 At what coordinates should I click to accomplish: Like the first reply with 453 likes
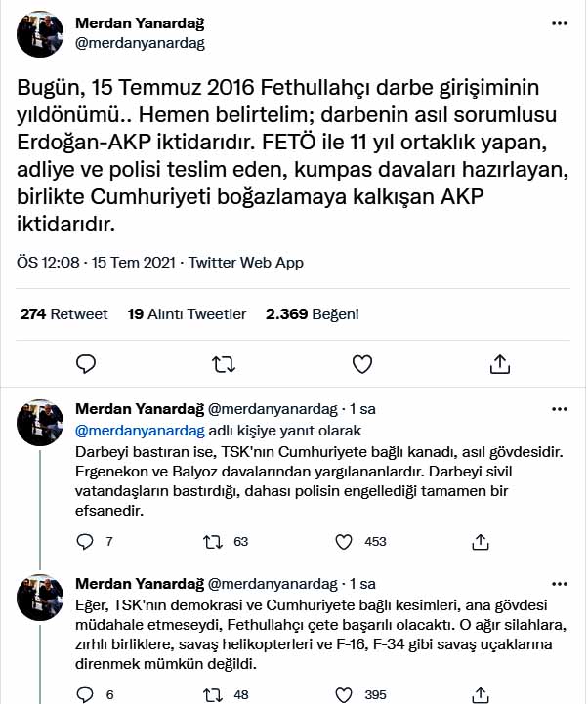tap(344, 541)
